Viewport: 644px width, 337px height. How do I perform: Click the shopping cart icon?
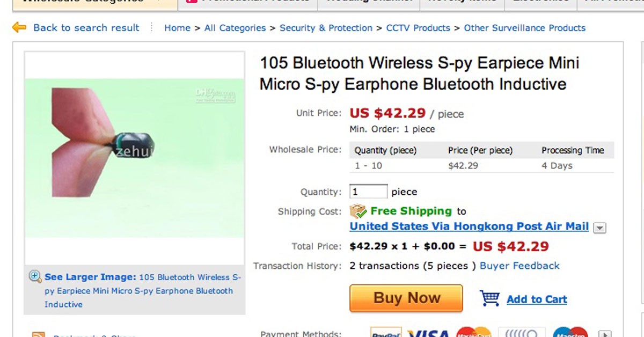[489, 298]
